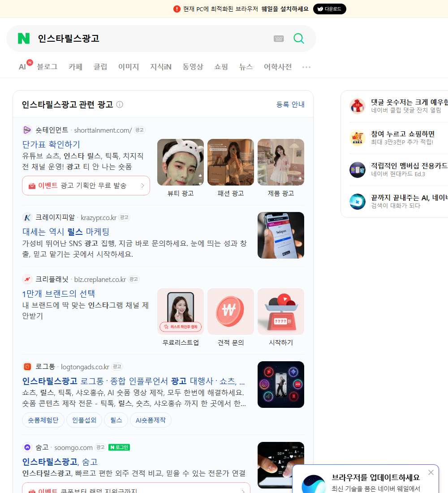Open the 크레이지피알 phone thumbnail
This screenshot has width=448, height=493.
[281, 235]
